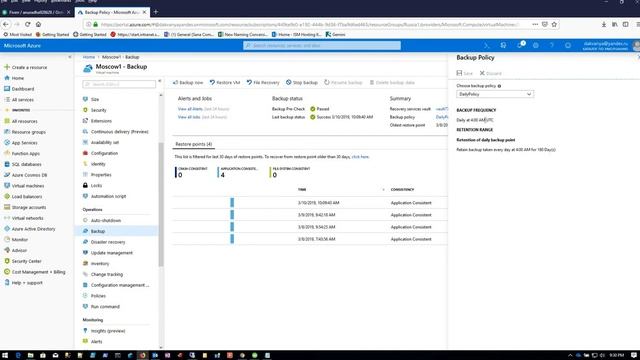640x360 pixels.
Task: Open Cloud Shell icon in header
Action: click(487, 46)
